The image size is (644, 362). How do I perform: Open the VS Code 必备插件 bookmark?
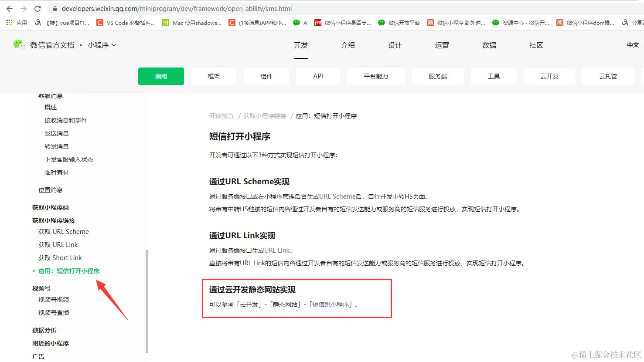tap(126, 23)
